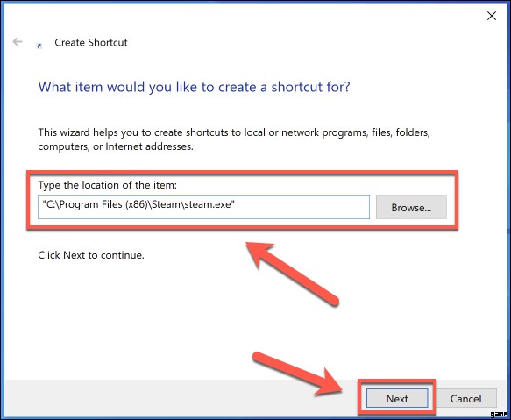The height and width of the screenshot is (420, 511).
Task: Click Next to continue the wizard
Action: [x=397, y=398]
